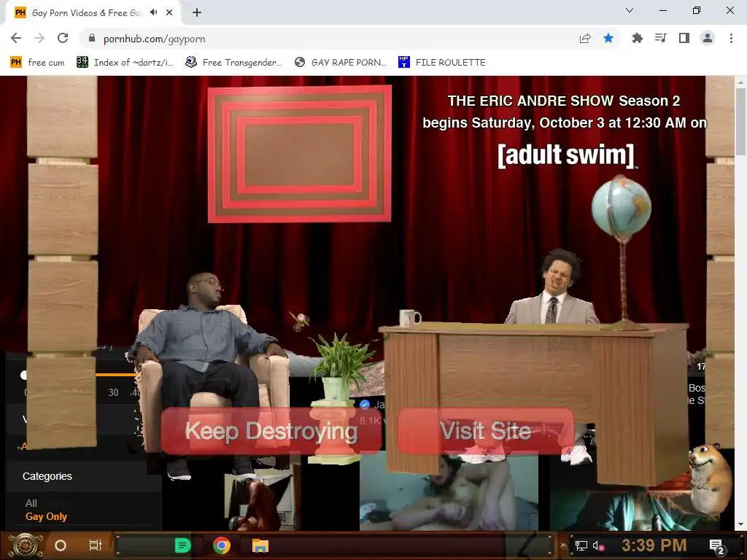
Task: Unmute via the volume tray icon
Action: coord(598,545)
